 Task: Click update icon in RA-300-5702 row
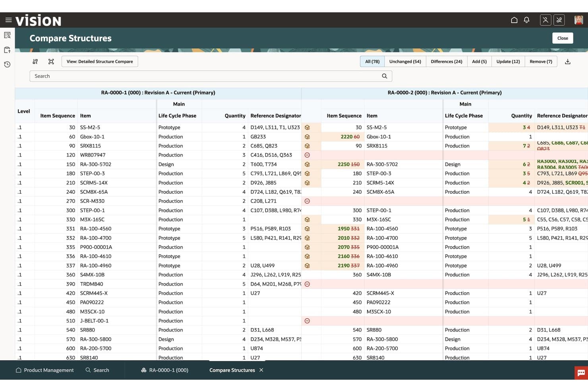(x=307, y=164)
